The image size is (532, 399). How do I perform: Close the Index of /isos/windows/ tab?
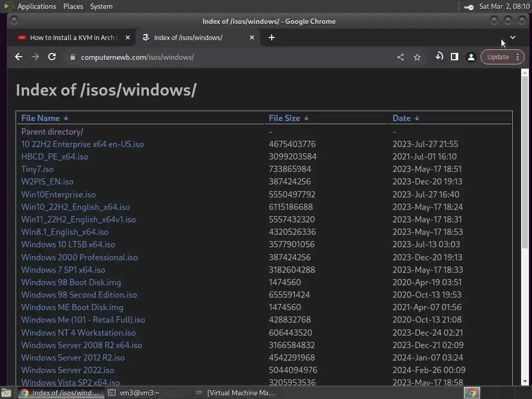coord(252,37)
